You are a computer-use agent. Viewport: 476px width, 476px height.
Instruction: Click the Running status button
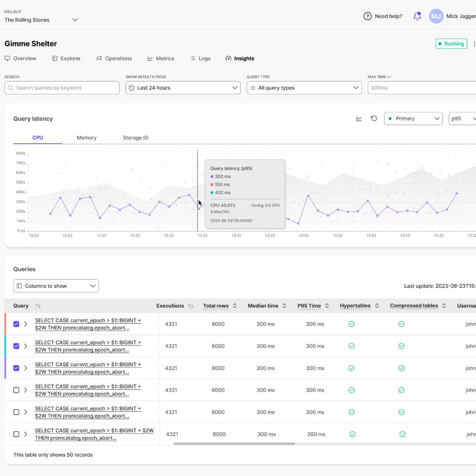[x=450, y=44]
